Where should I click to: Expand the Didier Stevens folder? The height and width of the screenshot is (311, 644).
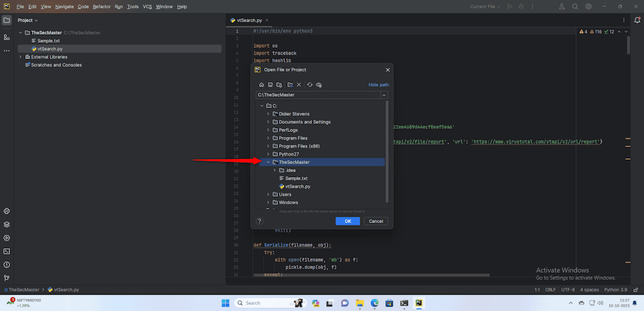point(268,114)
